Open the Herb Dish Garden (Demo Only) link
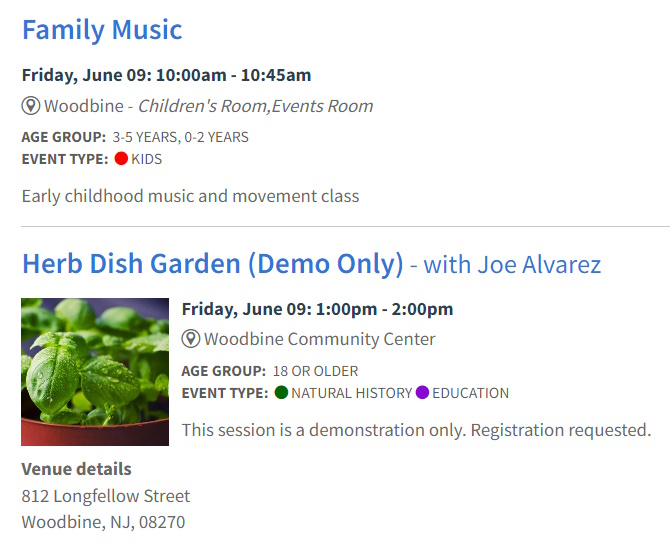670x544 pixels. pos(212,264)
